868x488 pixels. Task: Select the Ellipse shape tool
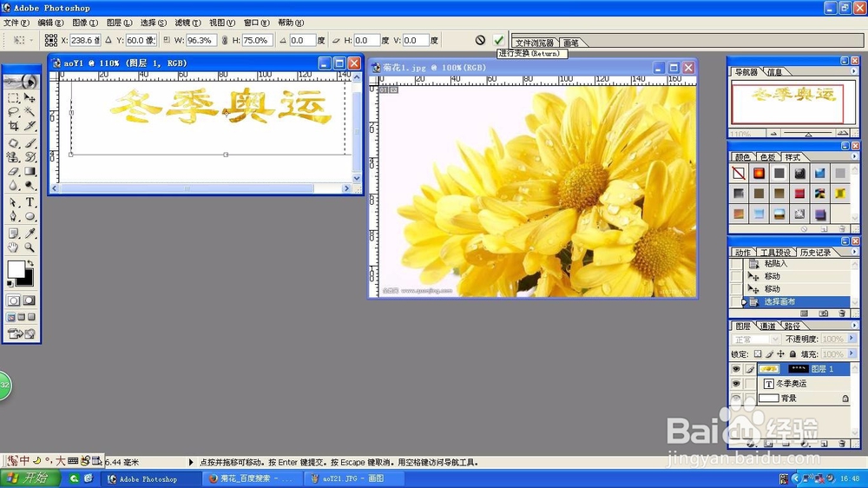coord(30,216)
